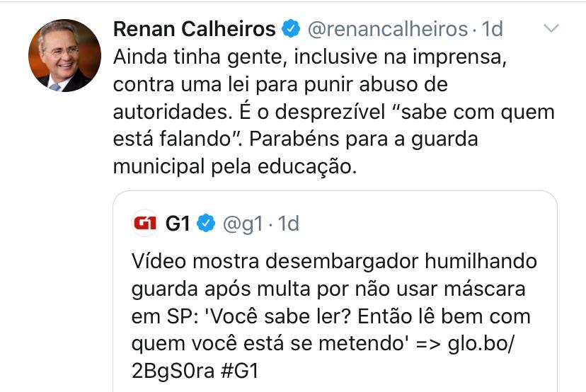Click the verified badge beside Renan Calheiros
Image resolution: width=586 pixels, height=392 pixels.
click(x=291, y=28)
